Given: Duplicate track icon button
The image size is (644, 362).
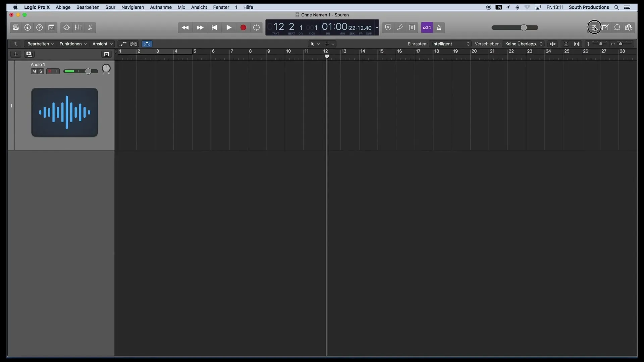Looking at the screenshot, I should tap(29, 54).
